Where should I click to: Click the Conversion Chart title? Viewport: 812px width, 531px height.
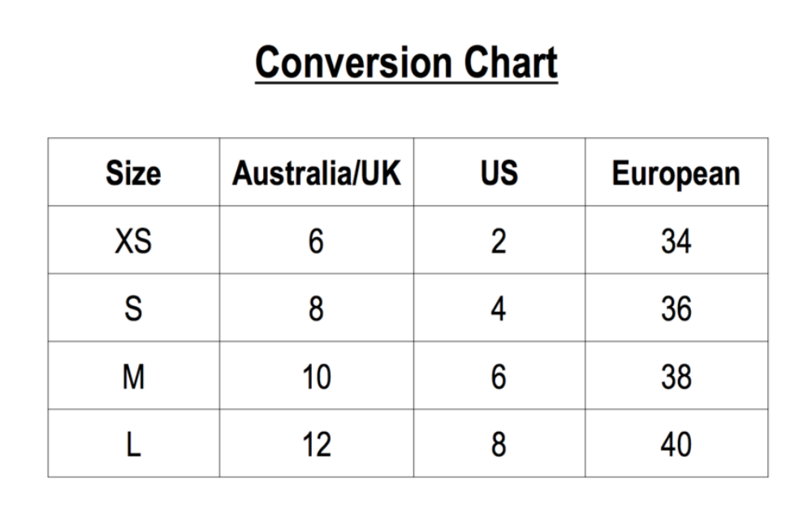tap(406, 63)
